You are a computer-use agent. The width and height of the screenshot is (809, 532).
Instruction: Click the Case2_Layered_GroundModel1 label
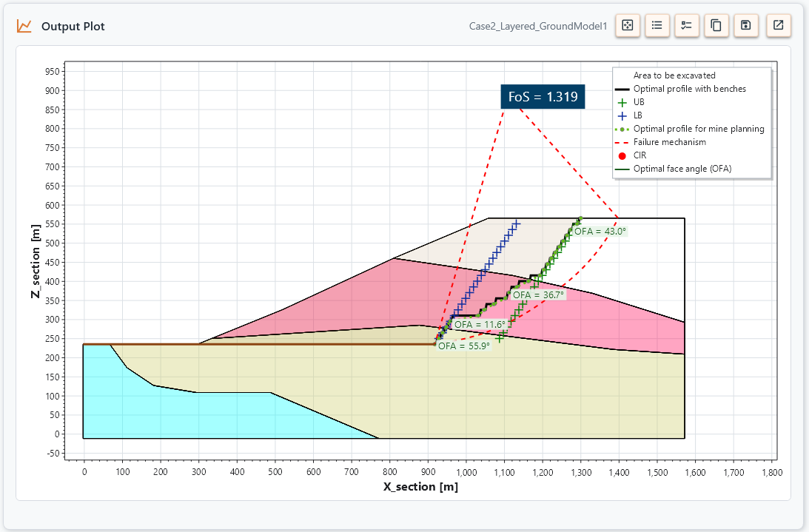pos(538,27)
